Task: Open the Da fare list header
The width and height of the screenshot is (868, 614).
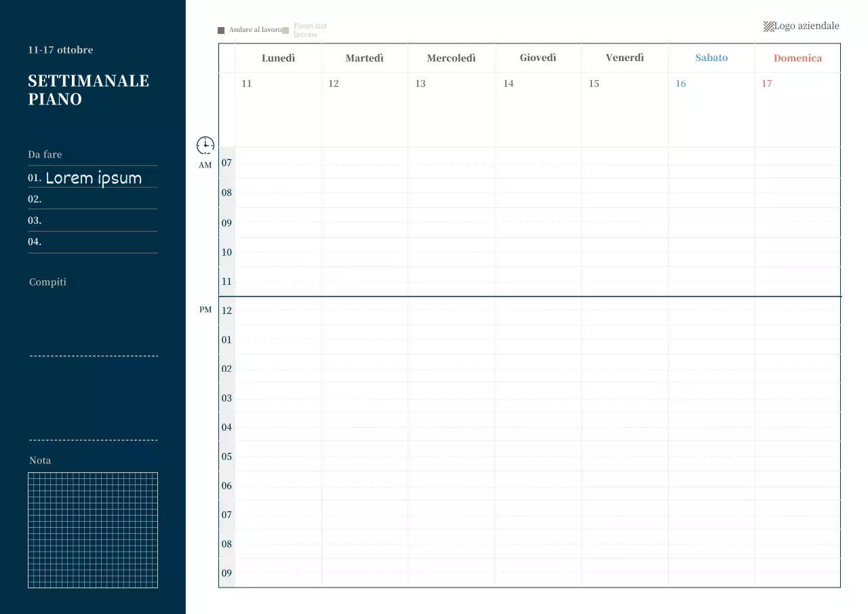Action: pos(44,154)
